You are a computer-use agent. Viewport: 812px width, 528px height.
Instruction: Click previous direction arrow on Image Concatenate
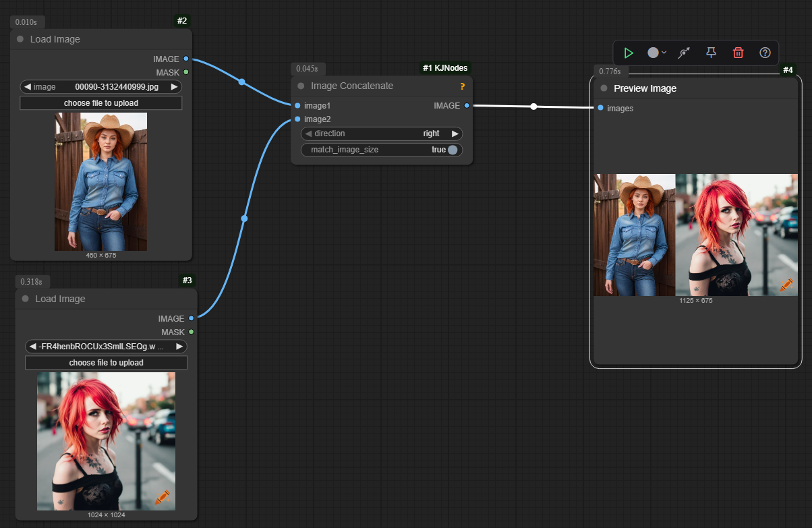click(308, 134)
